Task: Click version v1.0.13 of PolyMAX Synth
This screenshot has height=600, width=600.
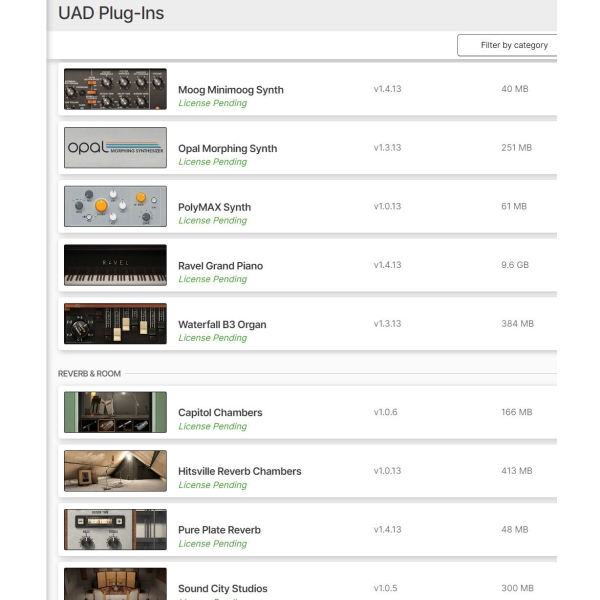Action: pos(387,206)
